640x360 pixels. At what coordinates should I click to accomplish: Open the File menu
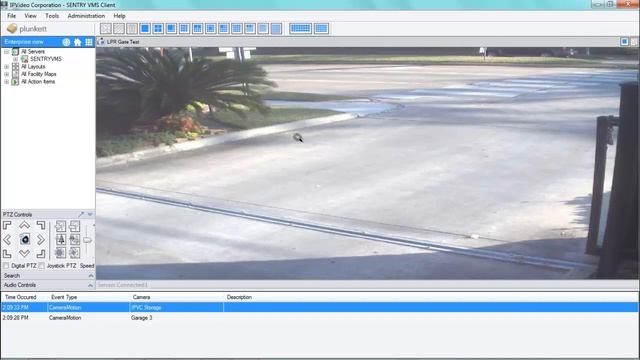(x=11, y=16)
